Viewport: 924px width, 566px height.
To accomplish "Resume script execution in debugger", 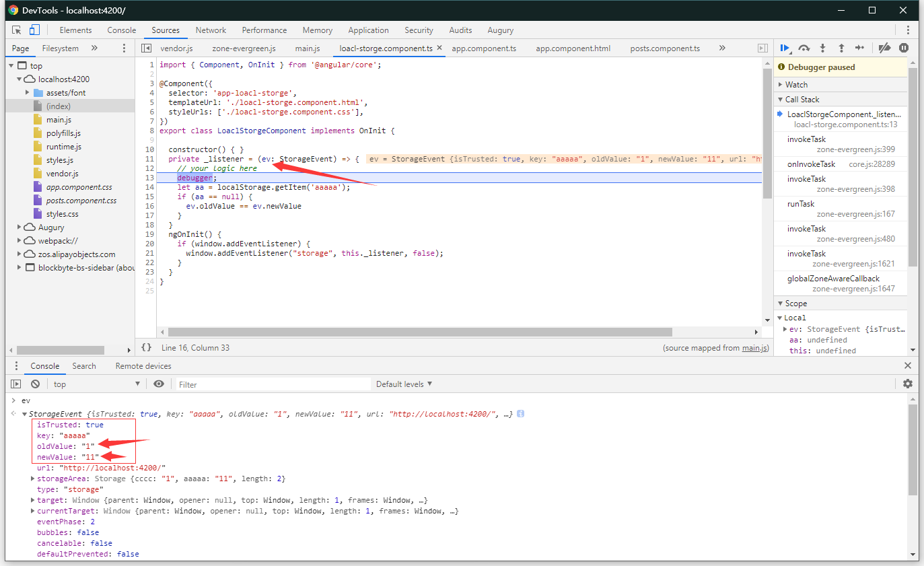I will 785,48.
